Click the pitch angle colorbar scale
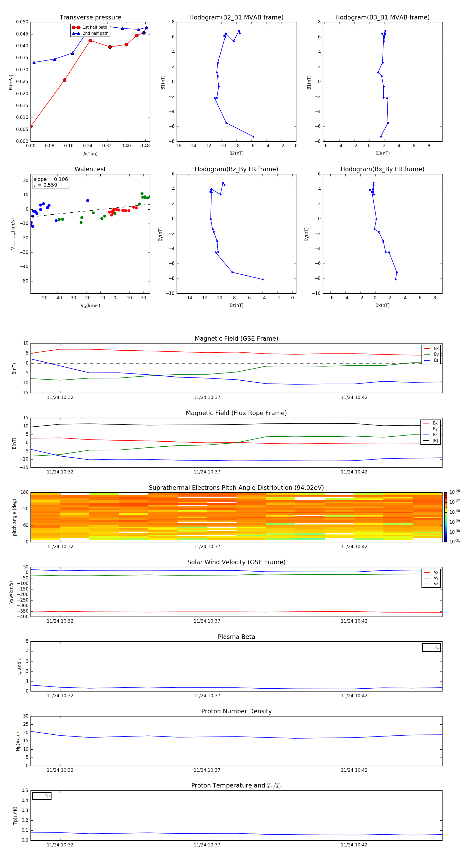This screenshot has width=473, height=868. click(446, 517)
